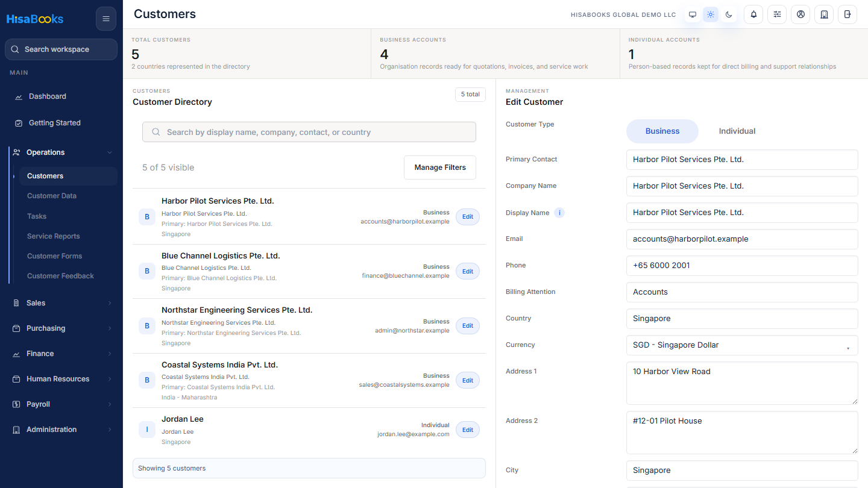This screenshot has height=488, width=868.
Task: Open the Currency dropdown
Action: [742, 345]
